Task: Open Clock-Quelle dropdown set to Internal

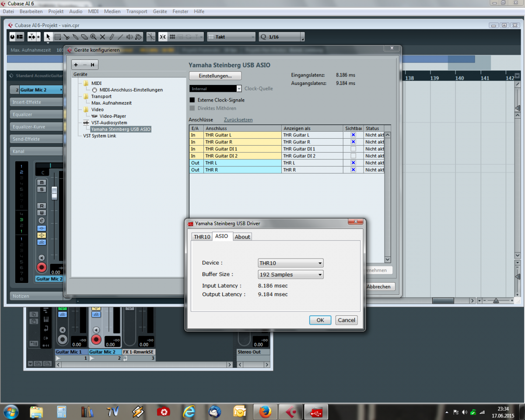Action: coord(215,89)
